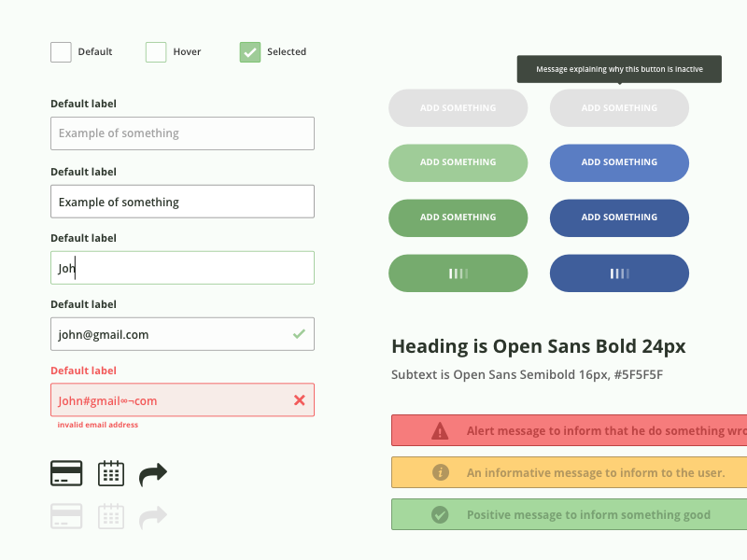The image size is (747, 560).
Task: Click the john@gmail.com input field
Action: [182, 334]
